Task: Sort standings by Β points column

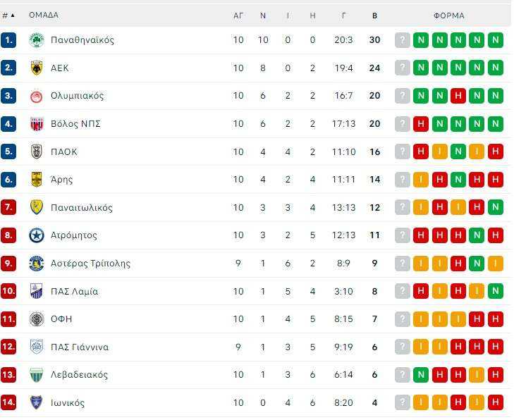Action: coord(374,16)
